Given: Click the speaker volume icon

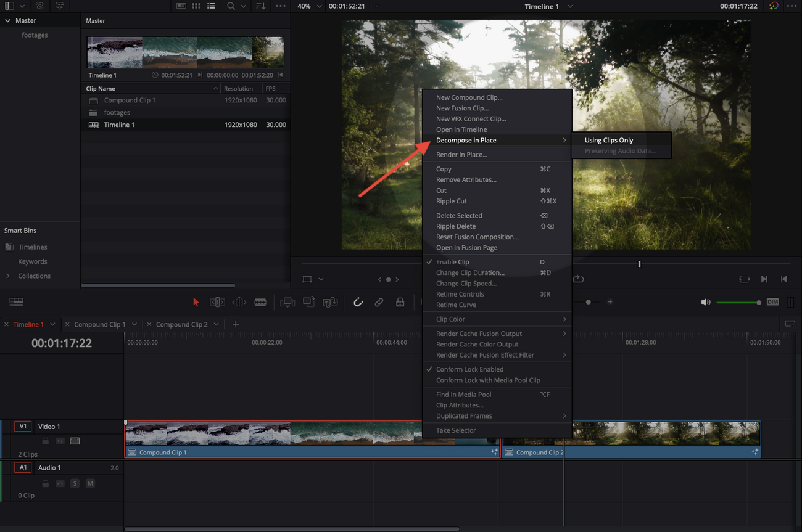Looking at the screenshot, I should 706,302.
